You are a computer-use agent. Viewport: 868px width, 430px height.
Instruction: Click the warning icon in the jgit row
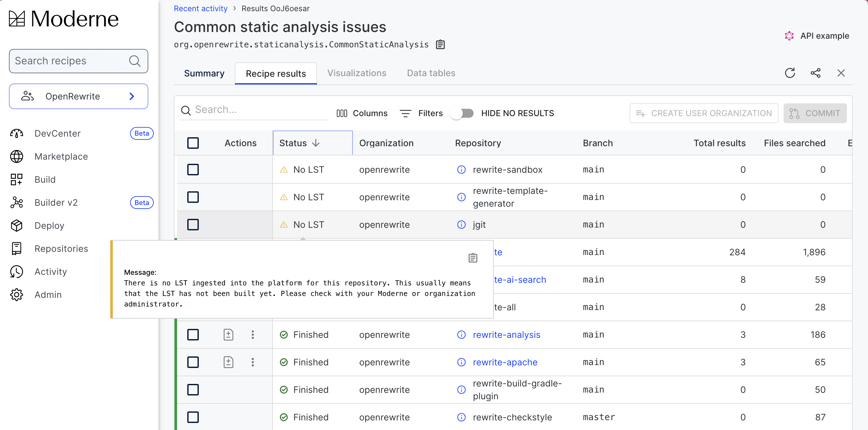tap(284, 225)
